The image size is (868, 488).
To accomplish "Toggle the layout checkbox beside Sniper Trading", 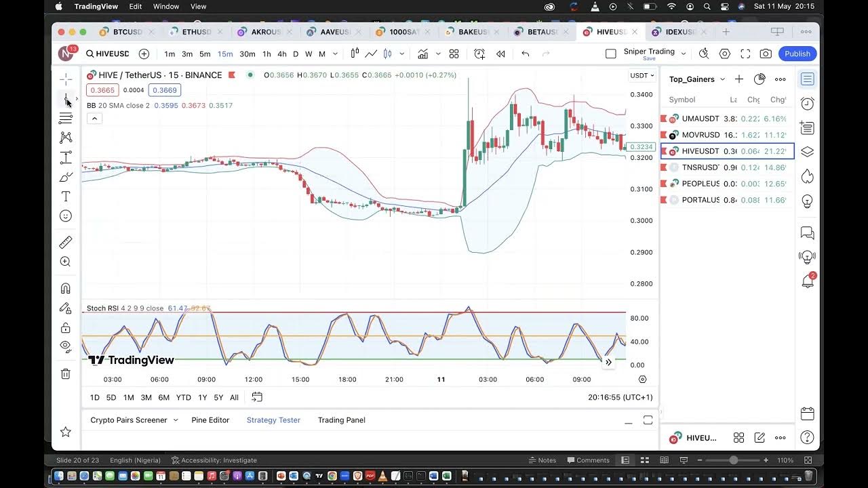I will [611, 54].
